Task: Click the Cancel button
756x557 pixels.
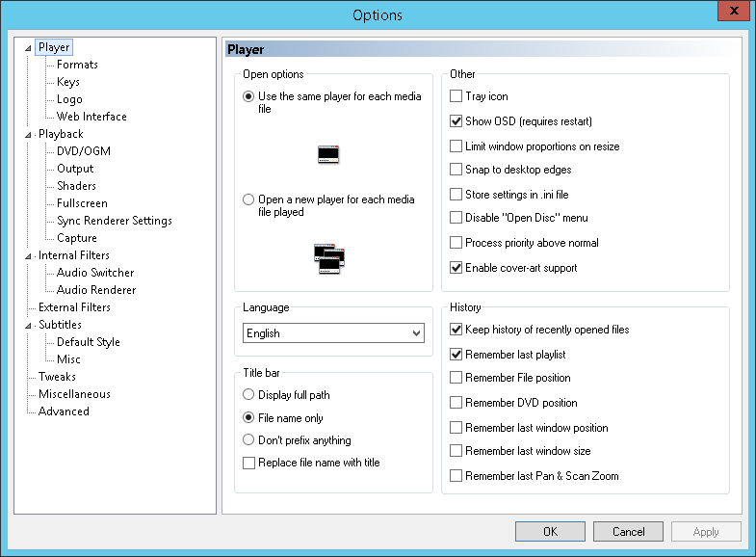Action: 629,532
